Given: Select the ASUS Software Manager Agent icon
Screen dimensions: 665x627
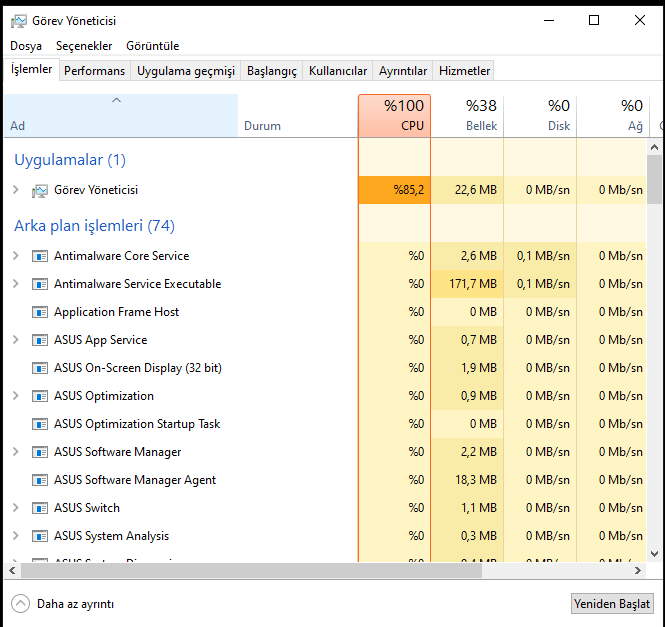Looking at the screenshot, I should pos(40,480).
